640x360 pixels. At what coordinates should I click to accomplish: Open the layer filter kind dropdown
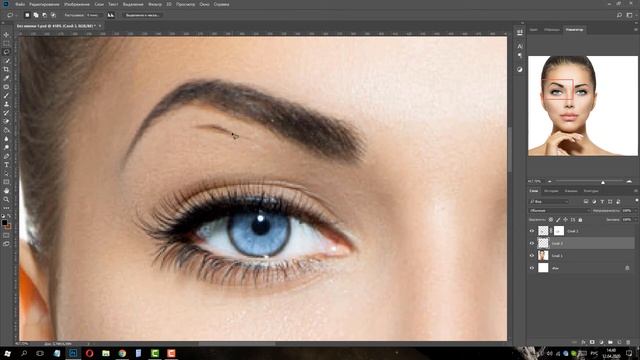[x=549, y=202]
